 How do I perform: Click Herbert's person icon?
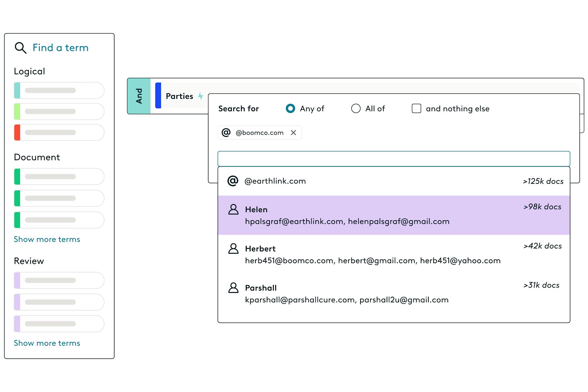point(233,248)
